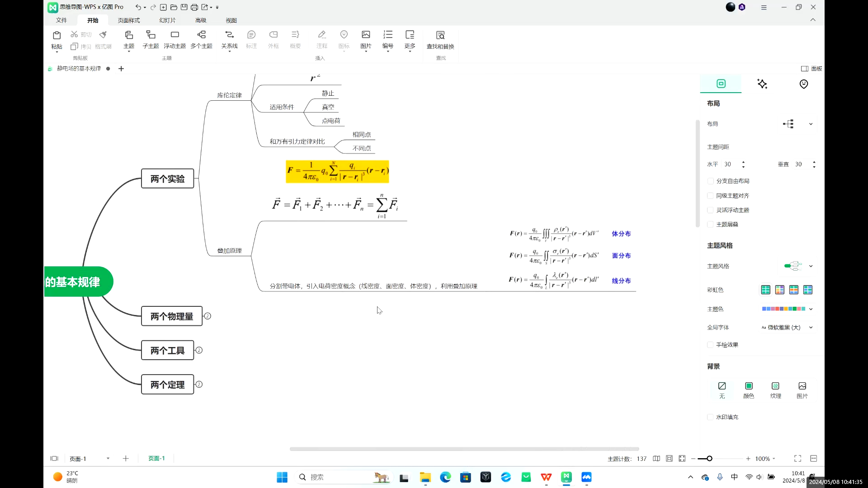Enable 分支自由布局 checkbox

click(711, 181)
